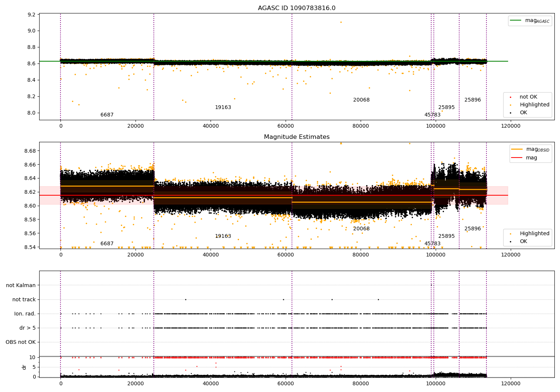Click the 60000 x-tick under the top plot
The width and height of the screenshot is (560, 392).
point(286,126)
